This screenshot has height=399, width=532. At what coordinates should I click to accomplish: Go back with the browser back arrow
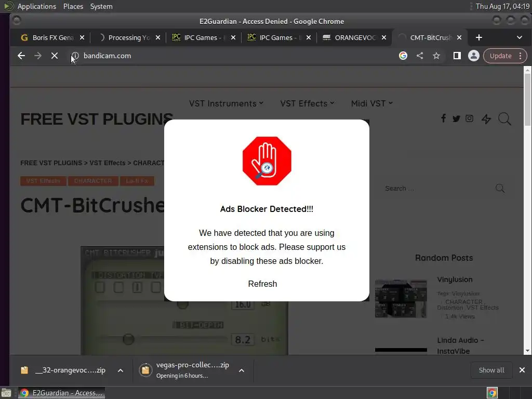point(21,56)
